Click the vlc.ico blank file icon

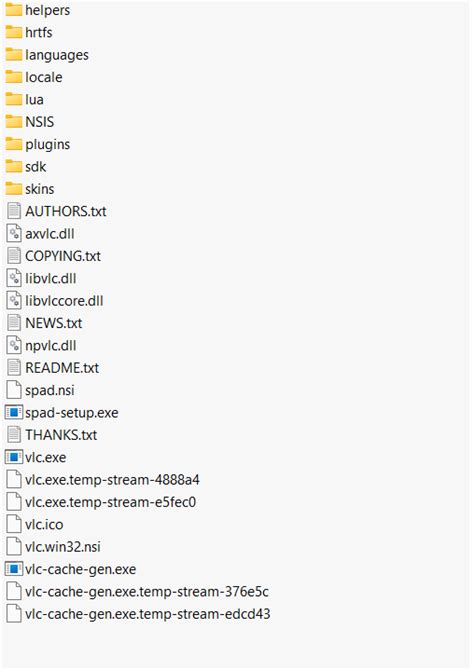[14, 524]
